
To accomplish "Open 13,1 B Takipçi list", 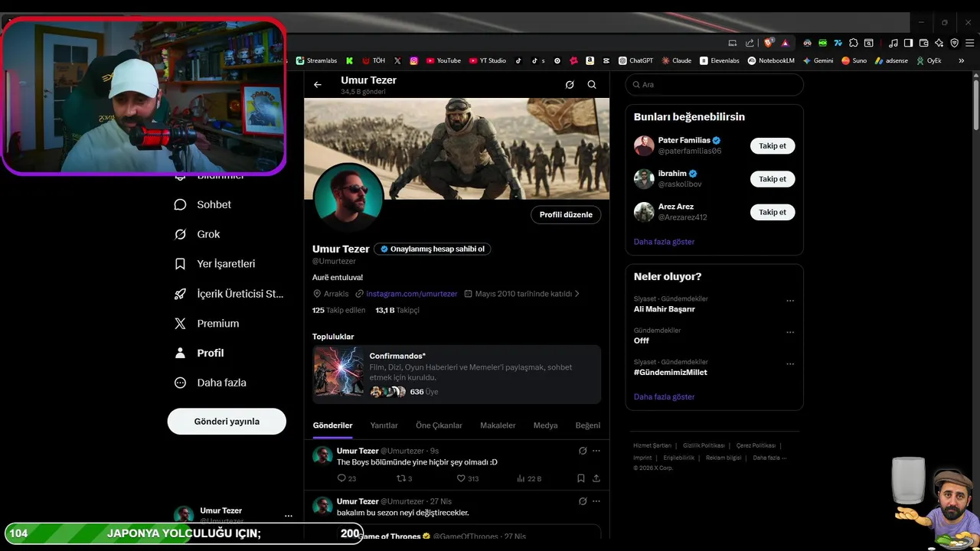I will pos(397,310).
